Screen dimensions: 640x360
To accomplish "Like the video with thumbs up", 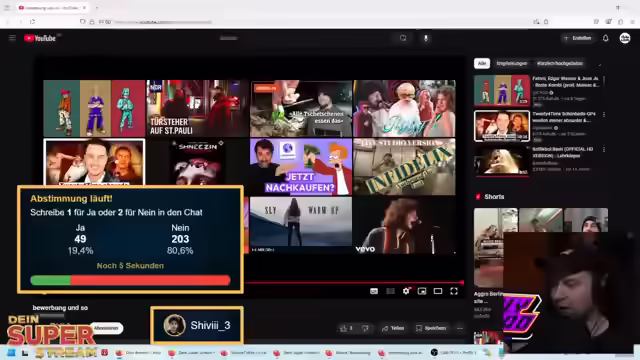I will coord(346,328).
